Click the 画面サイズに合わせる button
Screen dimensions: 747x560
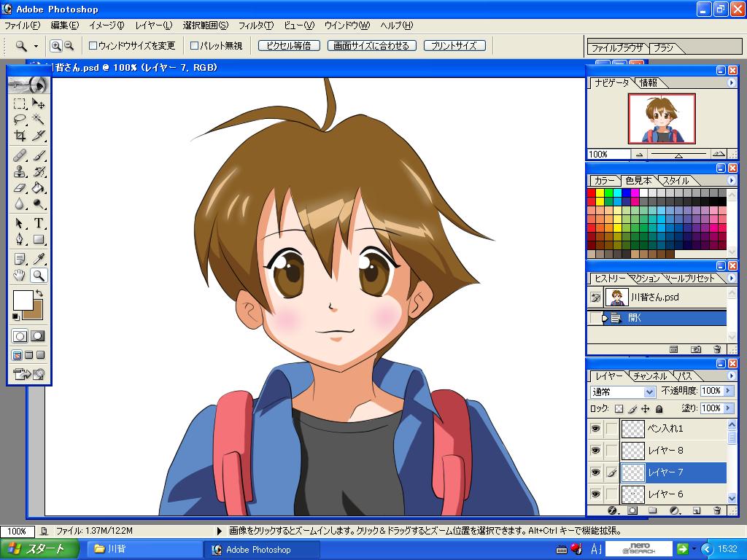[371, 46]
